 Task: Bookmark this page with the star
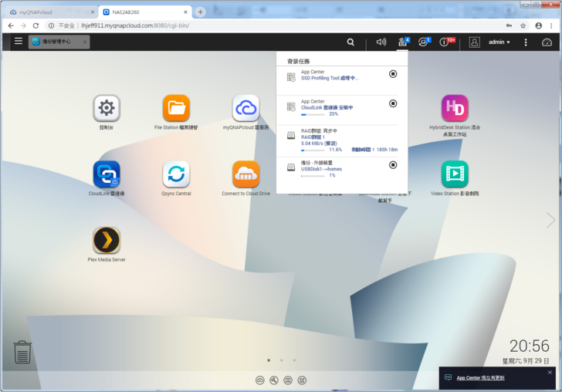pyautogui.click(x=523, y=25)
